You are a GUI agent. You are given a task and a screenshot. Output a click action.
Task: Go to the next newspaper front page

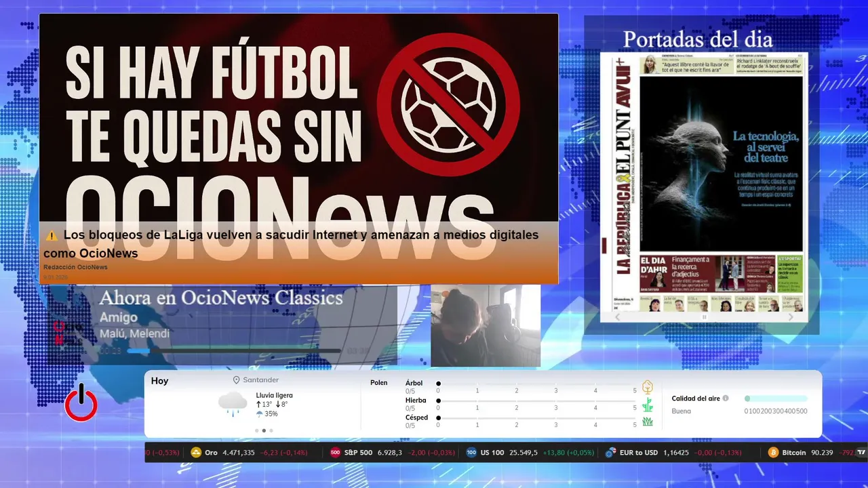tap(790, 317)
